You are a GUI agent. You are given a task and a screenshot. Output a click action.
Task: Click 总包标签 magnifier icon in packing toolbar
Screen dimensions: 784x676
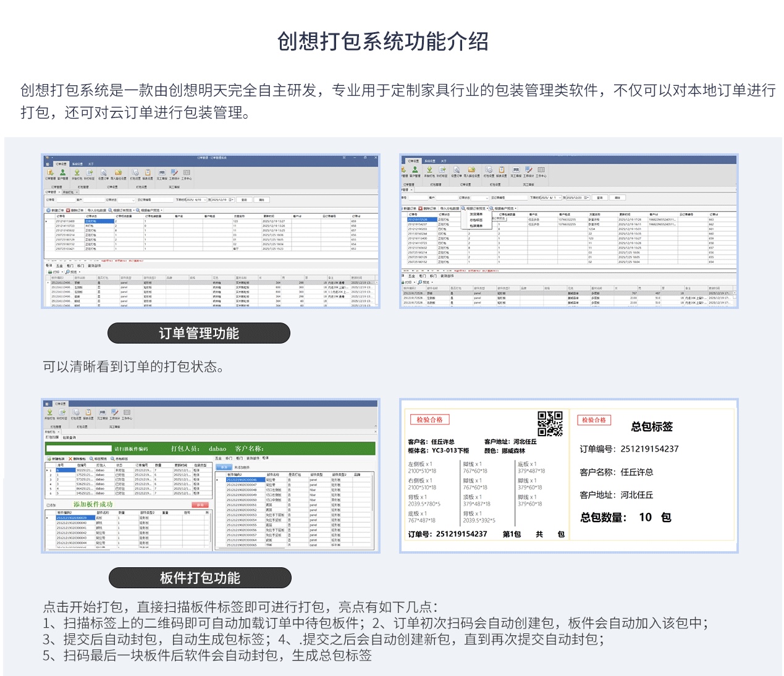pyautogui.click(x=112, y=458)
